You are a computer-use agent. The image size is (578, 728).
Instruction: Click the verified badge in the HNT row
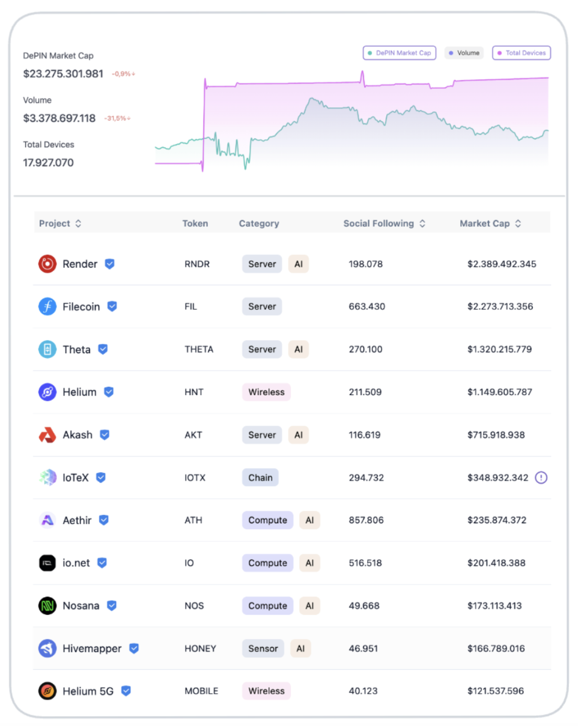click(109, 392)
